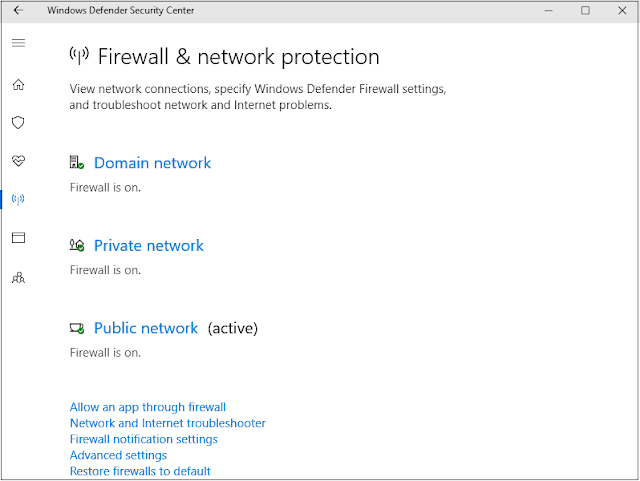Click the Private network house icon

(77, 245)
